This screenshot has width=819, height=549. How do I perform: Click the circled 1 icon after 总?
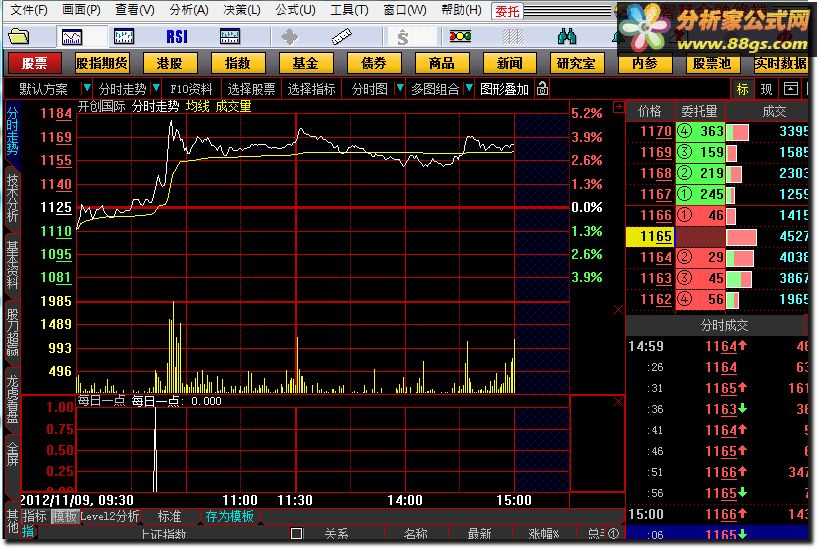[x=614, y=533]
